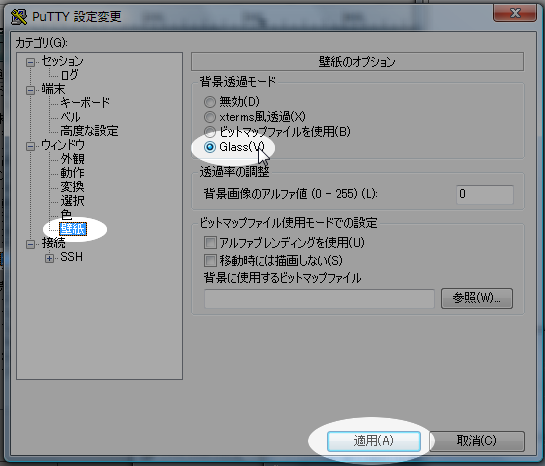
Task: Open the 変換 settings
Action: (72, 187)
